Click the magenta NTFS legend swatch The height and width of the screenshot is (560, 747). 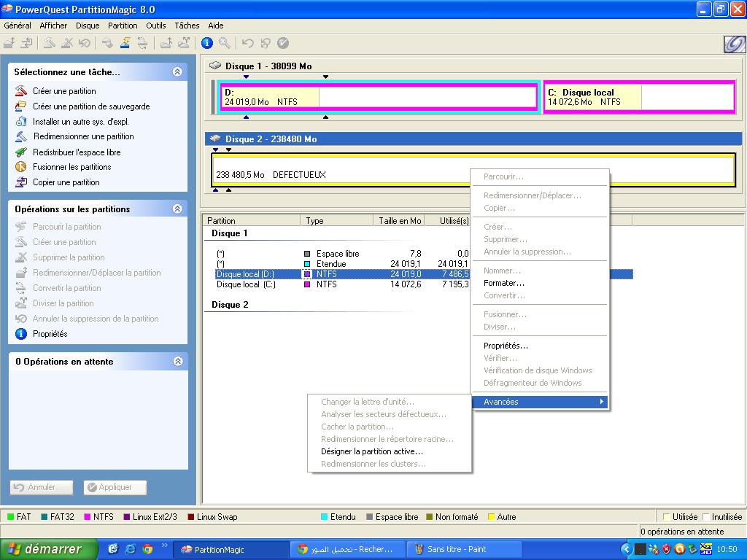coord(88,517)
